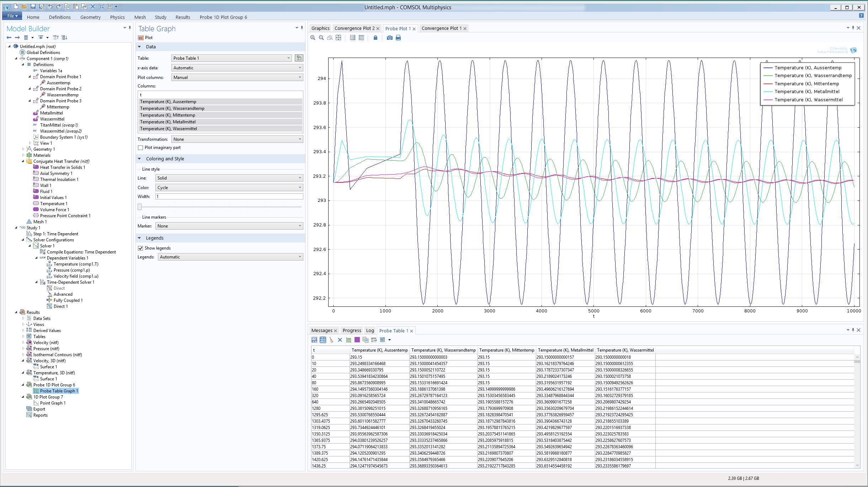Click the axis lock icon in plot toolbar
The image size is (868, 487).
375,38
